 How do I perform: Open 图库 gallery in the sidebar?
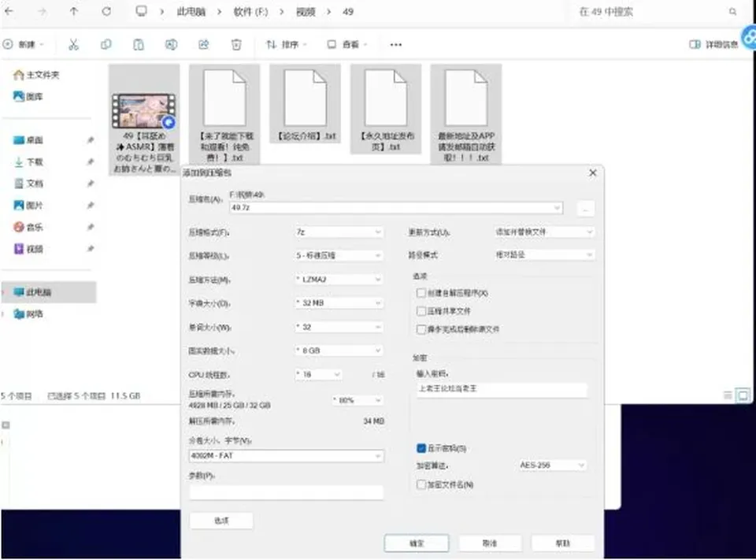pos(28,96)
